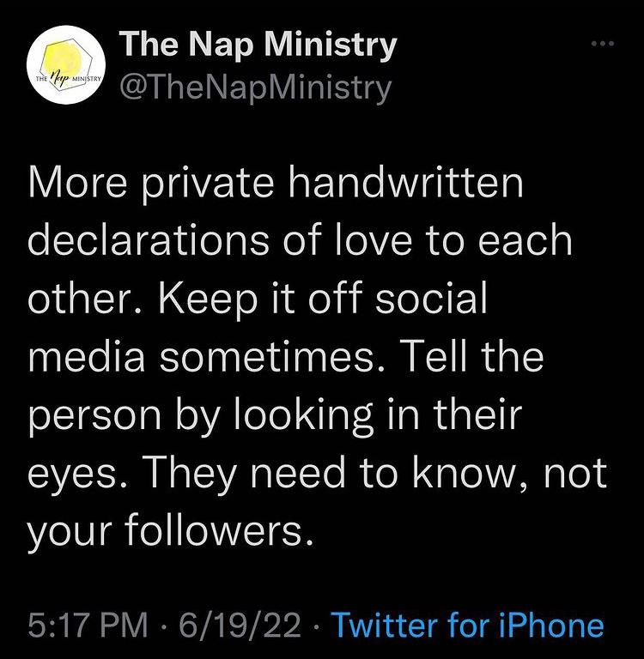The height and width of the screenshot is (659, 644).
Task: Click the Twitter for iPhone source link
Action: [x=468, y=625]
